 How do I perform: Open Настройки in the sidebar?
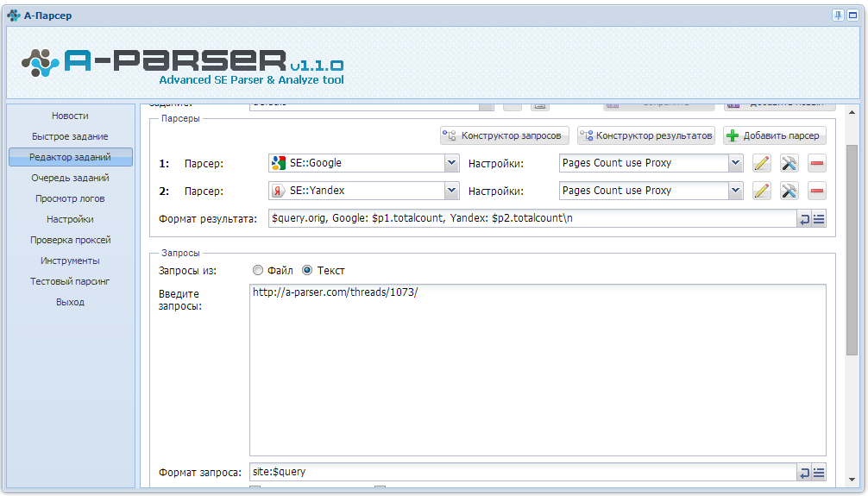pyautogui.click(x=70, y=219)
